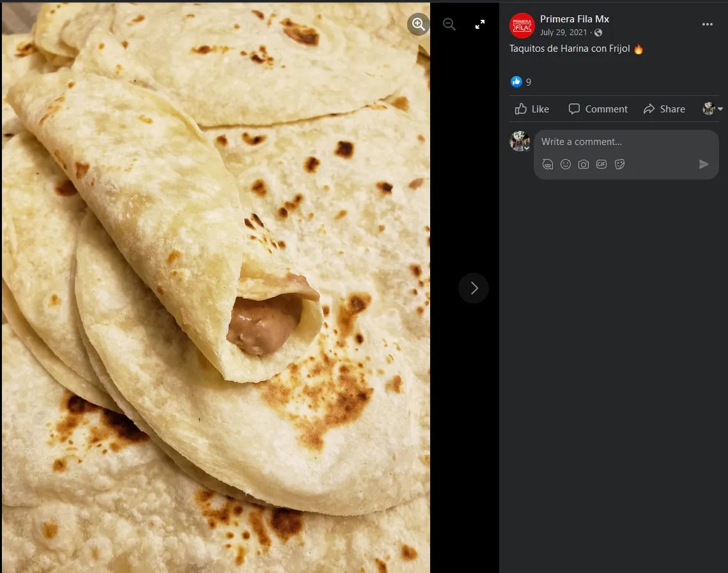Enter fullscreen photo view
Screen dimensions: 728x573
tap(479, 24)
